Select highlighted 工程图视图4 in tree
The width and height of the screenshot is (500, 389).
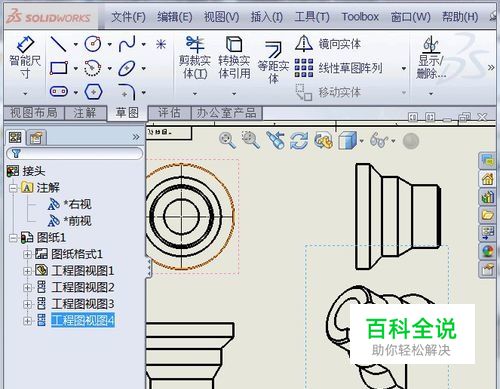point(83,320)
